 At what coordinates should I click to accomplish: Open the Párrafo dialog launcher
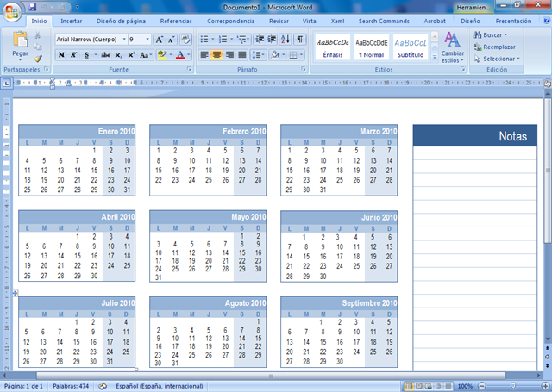(304, 69)
